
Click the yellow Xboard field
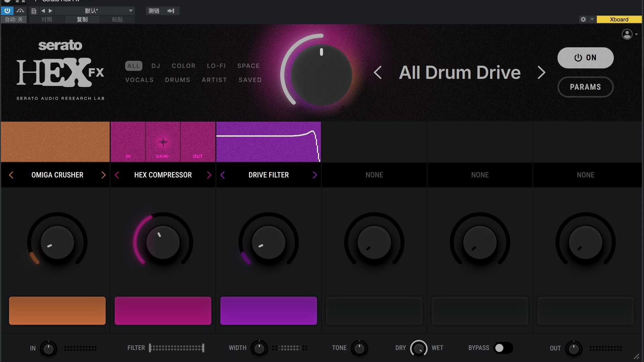tap(619, 19)
